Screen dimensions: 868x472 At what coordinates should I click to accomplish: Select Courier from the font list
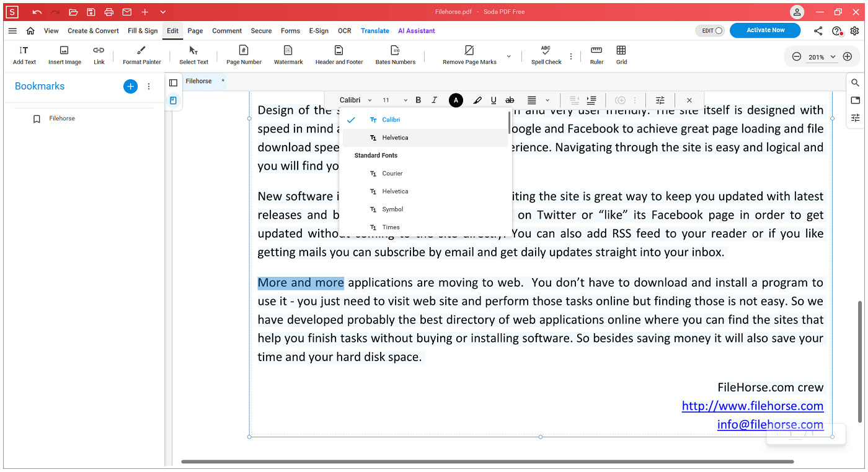[424, 173]
